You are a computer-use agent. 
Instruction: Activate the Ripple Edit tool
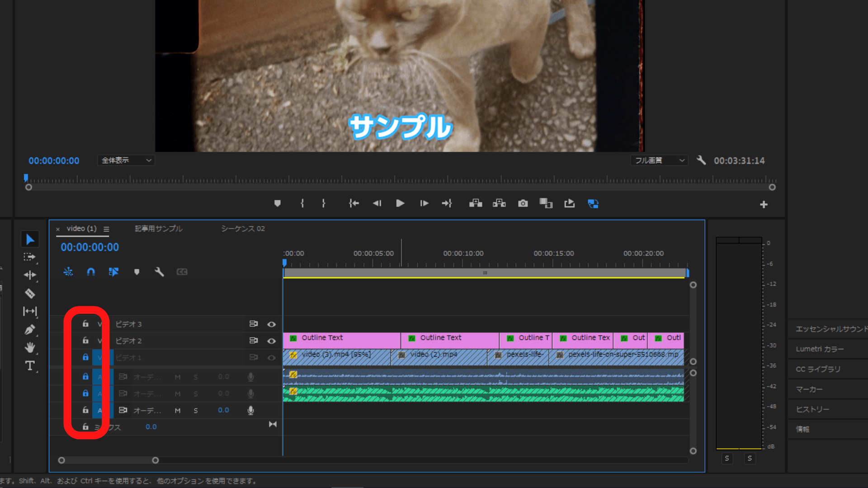click(x=30, y=275)
